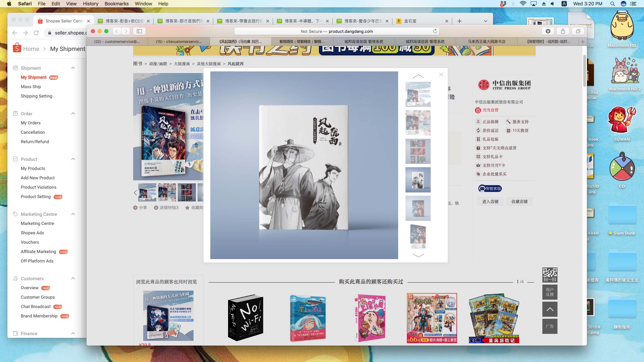Open the Shopee Seller Centre tab
The width and height of the screenshot is (644, 362).
[63, 21]
